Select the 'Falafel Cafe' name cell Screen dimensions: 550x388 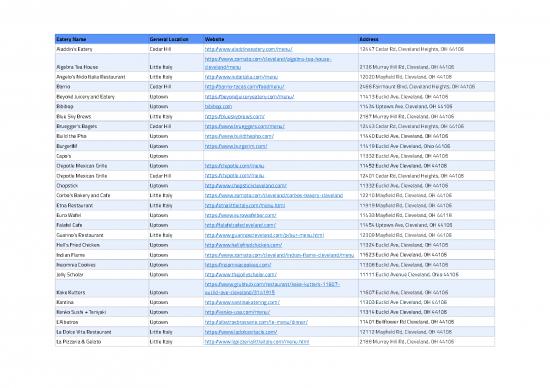point(102,225)
